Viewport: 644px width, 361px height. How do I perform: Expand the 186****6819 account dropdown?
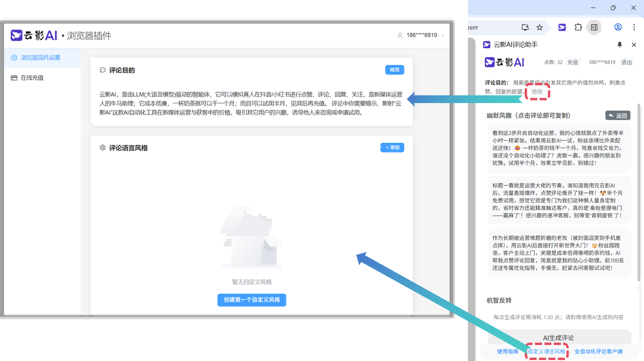click(x=421, y=35)
